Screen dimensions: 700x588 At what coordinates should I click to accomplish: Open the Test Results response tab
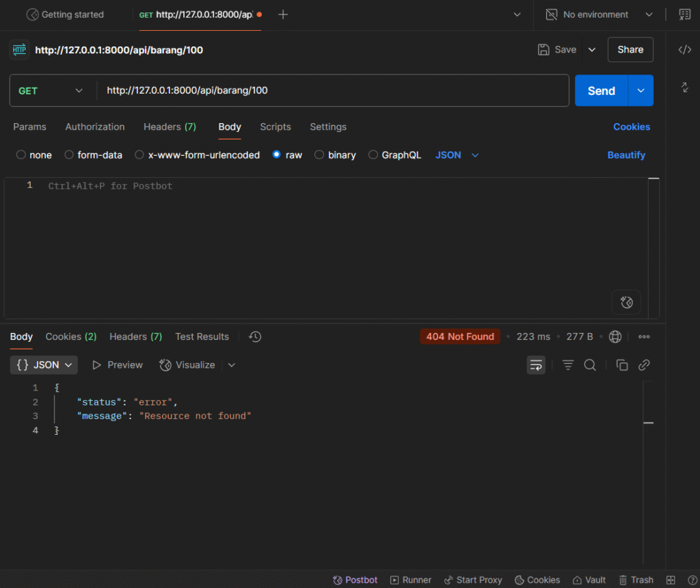(x=202, y=336)
